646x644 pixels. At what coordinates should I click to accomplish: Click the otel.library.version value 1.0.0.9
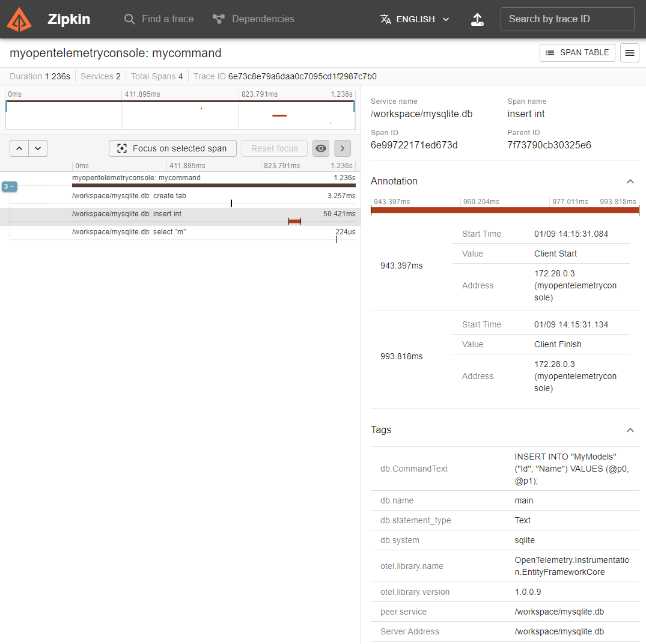528,592
